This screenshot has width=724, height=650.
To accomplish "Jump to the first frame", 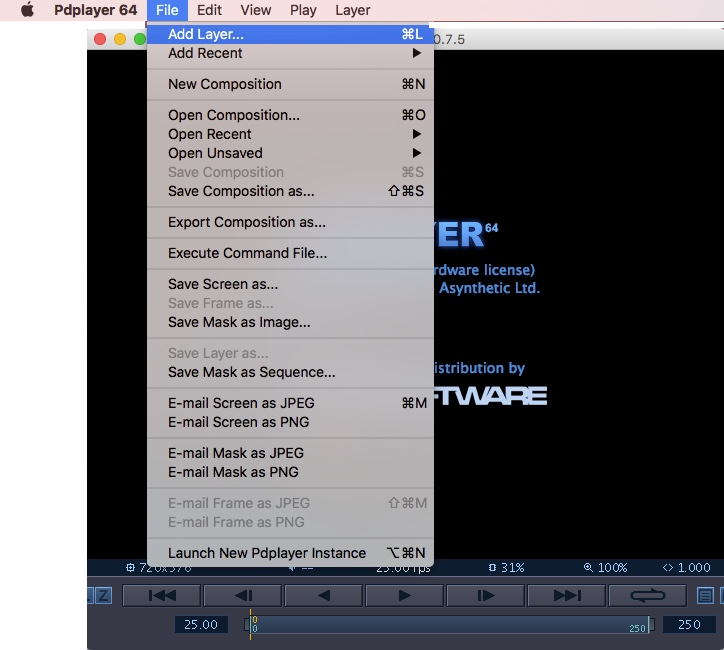I will click(162, 596).
